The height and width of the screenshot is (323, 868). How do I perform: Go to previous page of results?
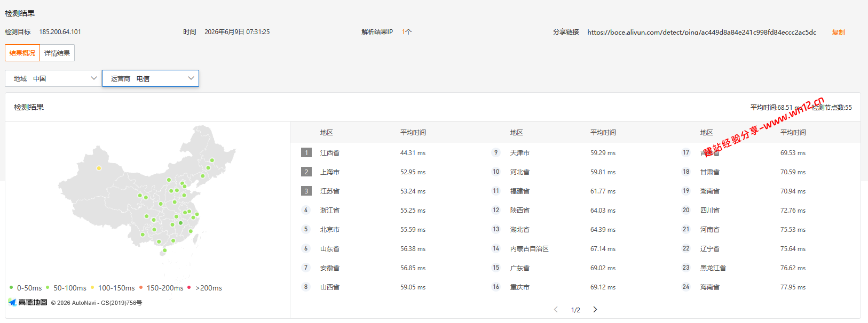click(x=556, y=310)
